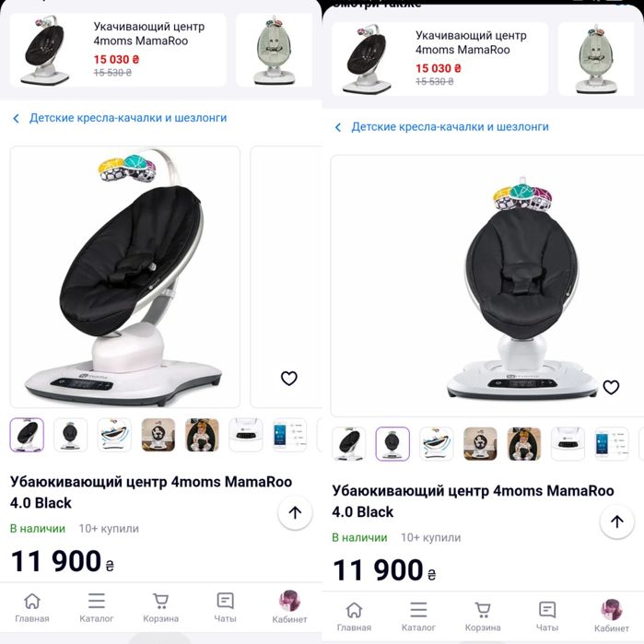Click back chevron beside category in left screenshot
Viewport: 644px width, 644px height.
click(x=16, y=118)
